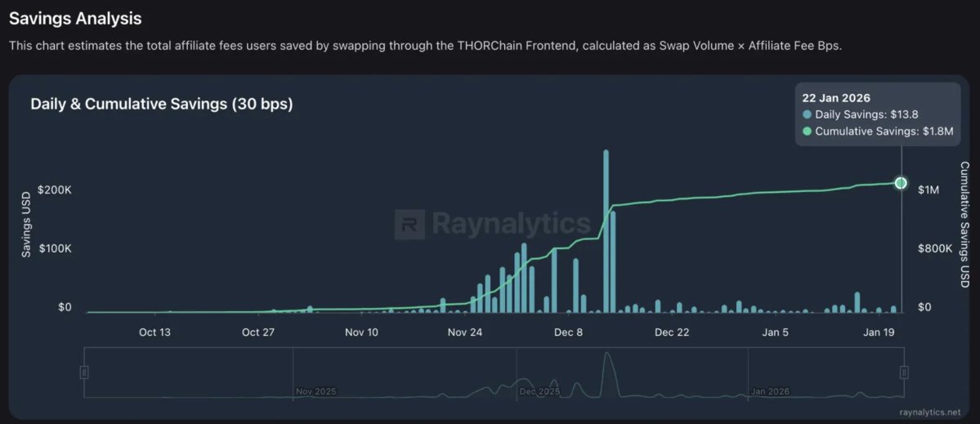Click the 'Jan 5' x-axis label
The height and width of the screenshot is (424, 980).
coord(775,333)
